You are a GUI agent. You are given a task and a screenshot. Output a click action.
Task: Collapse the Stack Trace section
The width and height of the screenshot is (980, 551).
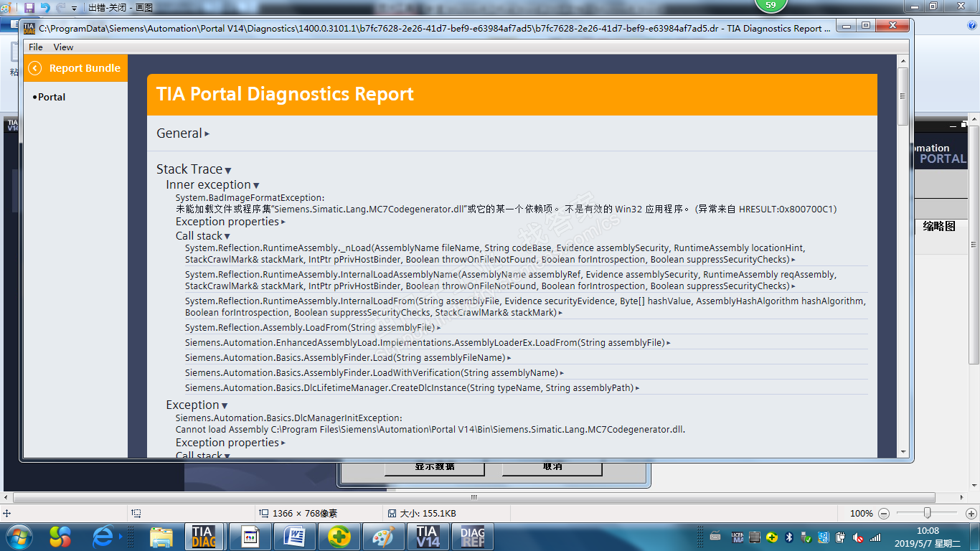[x=228, y=170]
